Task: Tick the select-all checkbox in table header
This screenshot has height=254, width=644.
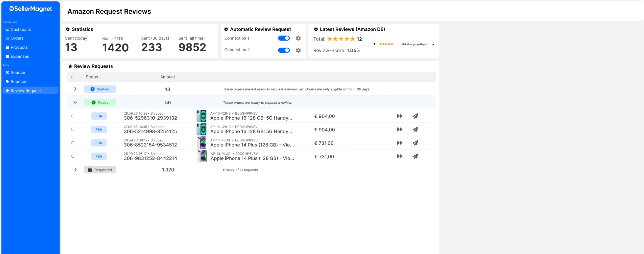Action: click(x=73, y=77)
